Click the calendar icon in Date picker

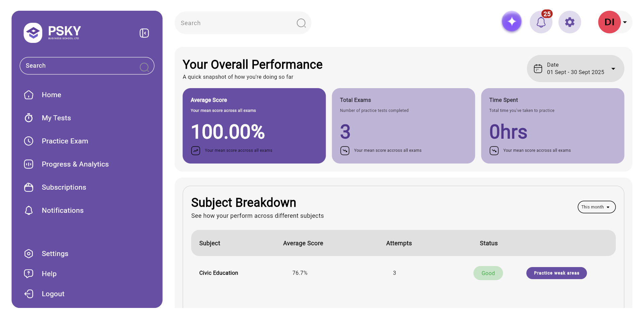538,69
